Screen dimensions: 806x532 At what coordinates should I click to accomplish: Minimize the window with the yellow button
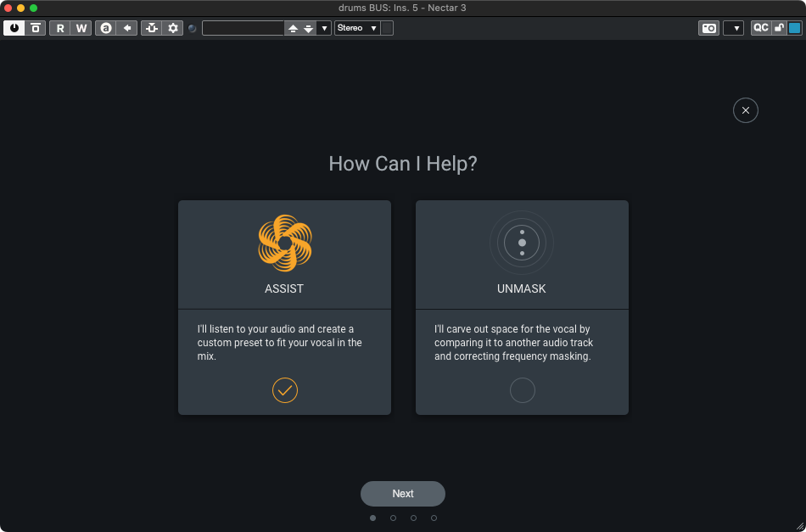click(x=20, y=8)
